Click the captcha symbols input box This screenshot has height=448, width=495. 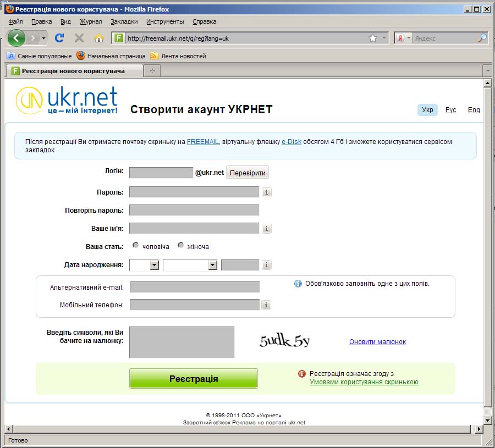[182, 342]
